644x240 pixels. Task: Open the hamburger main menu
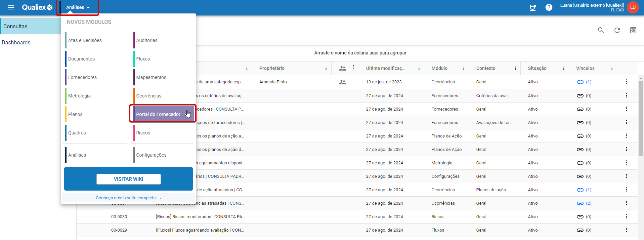[11, 7]
